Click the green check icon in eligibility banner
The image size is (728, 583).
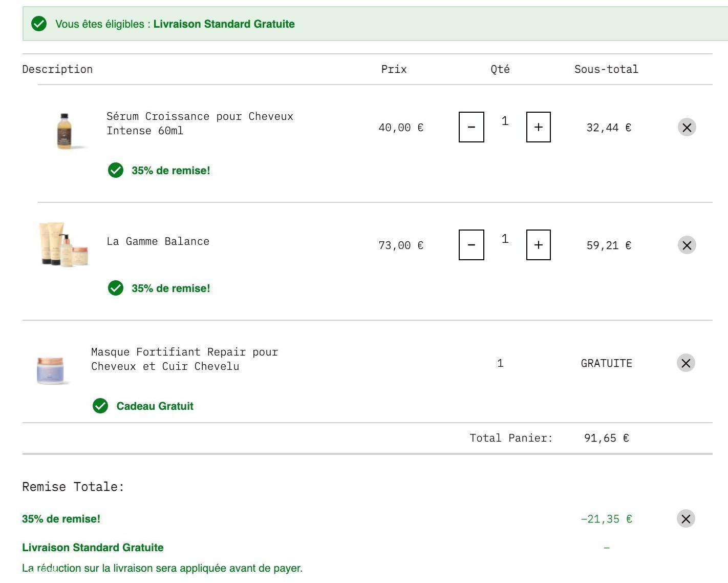[39, 24]
